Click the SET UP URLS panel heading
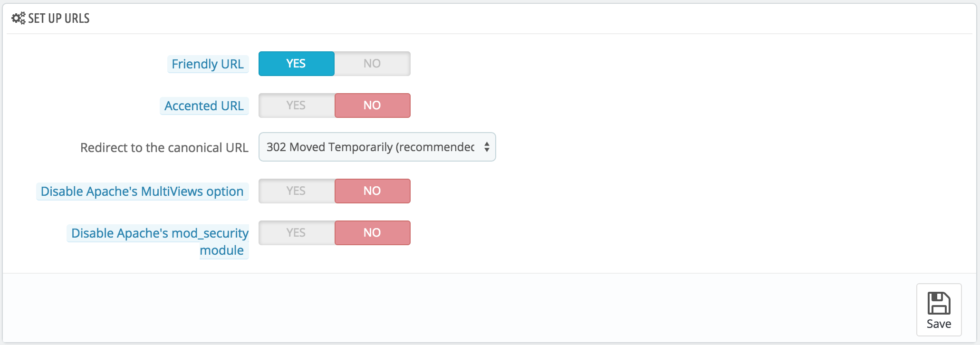Image resolution: width=980 pixels, height=345 pixels. pyautogui.click(x=58, y=19)
